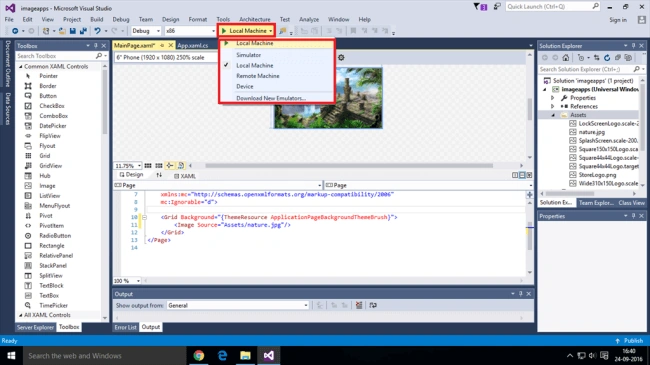Click the vertical split layout icon

(515, 175)
